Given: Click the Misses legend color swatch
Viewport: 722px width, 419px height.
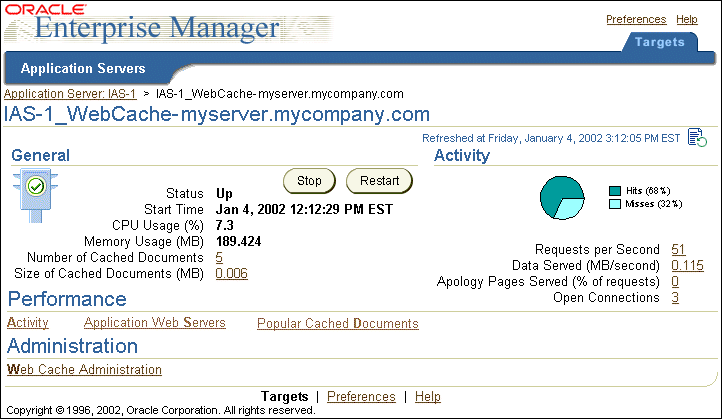Looking at the screenshot, I should click(615, 204).
